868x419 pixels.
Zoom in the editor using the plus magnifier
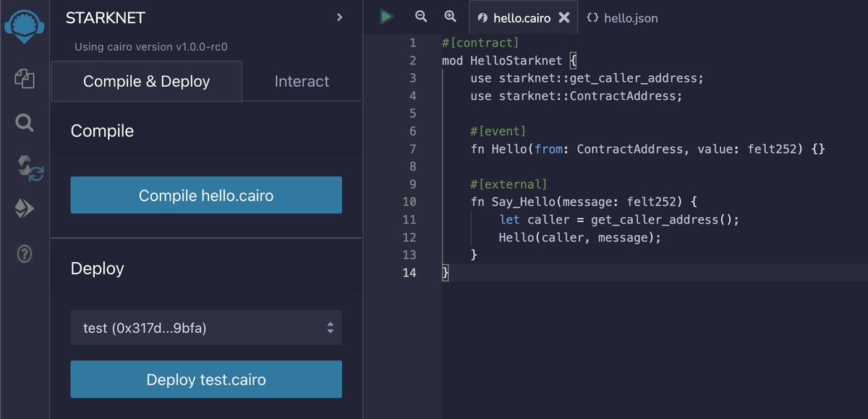point(450,16)
